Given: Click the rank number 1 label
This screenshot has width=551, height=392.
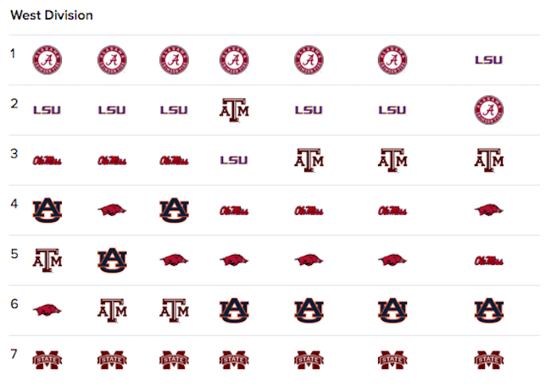Looking at the screenshot, I should (13, 53).
